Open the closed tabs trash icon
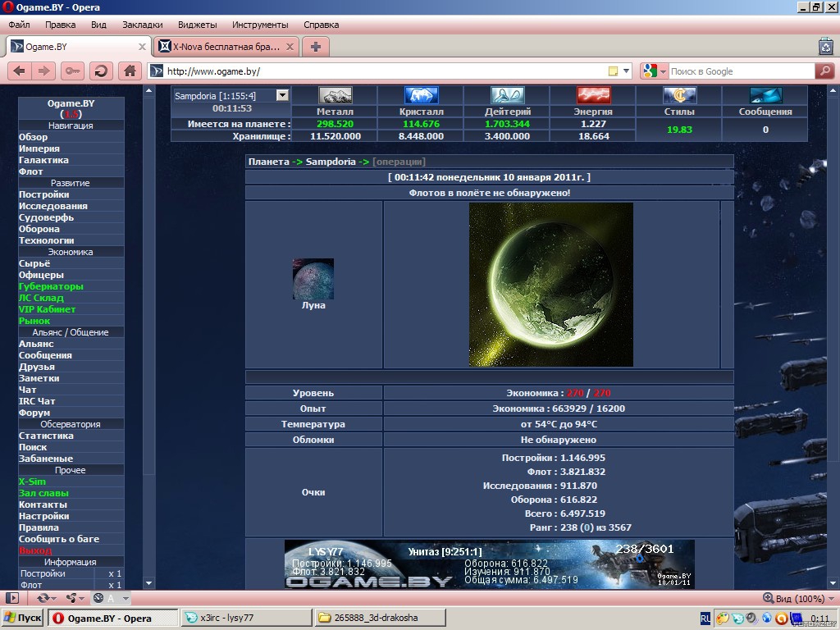840x630 pixels. [x=825, y=47]
